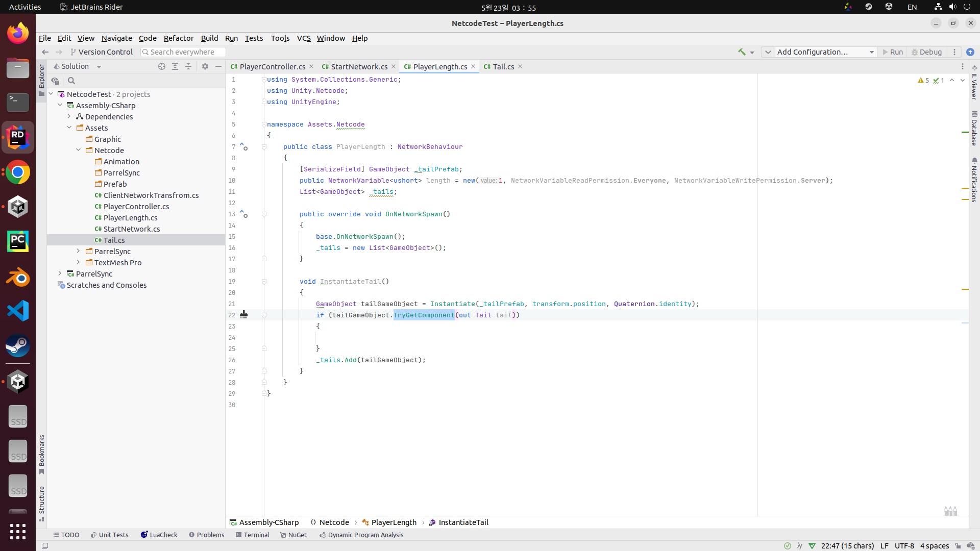The height and width of the screenshot is (551, 980).
Task: Open Google Chrome from the dock
Action: click(18, 172)
